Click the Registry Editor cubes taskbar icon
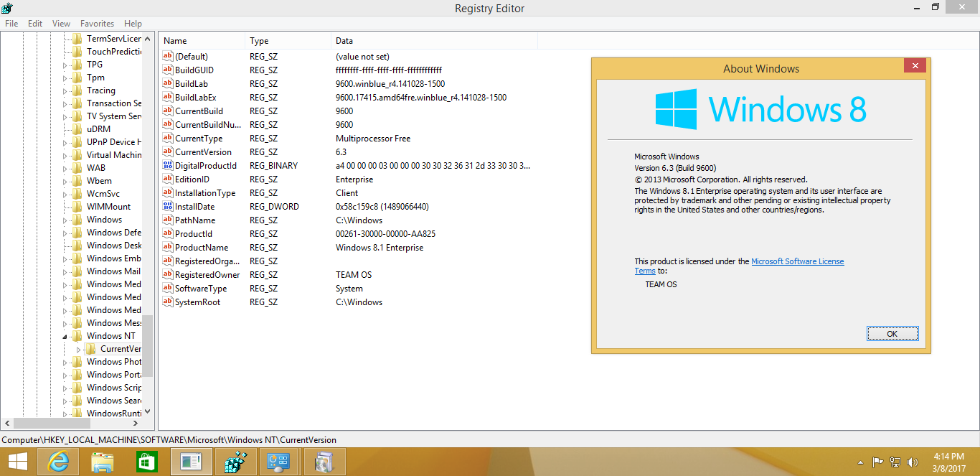The width and height of the screenshot is (980, 476). (x=236, y=462)
